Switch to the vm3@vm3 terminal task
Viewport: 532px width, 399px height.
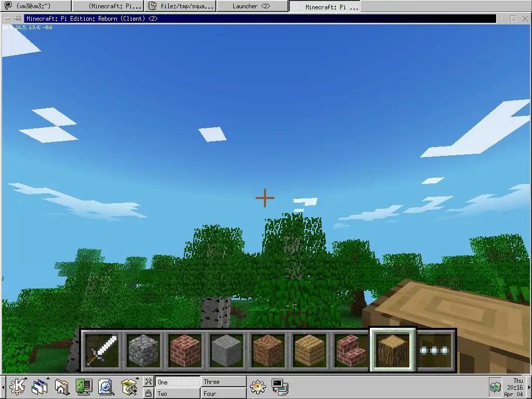(x=36, y=6)
